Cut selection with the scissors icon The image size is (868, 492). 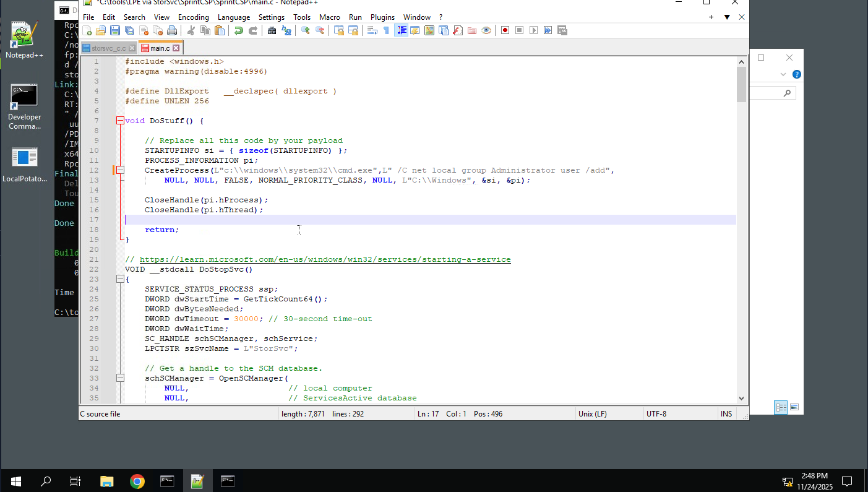191,30
